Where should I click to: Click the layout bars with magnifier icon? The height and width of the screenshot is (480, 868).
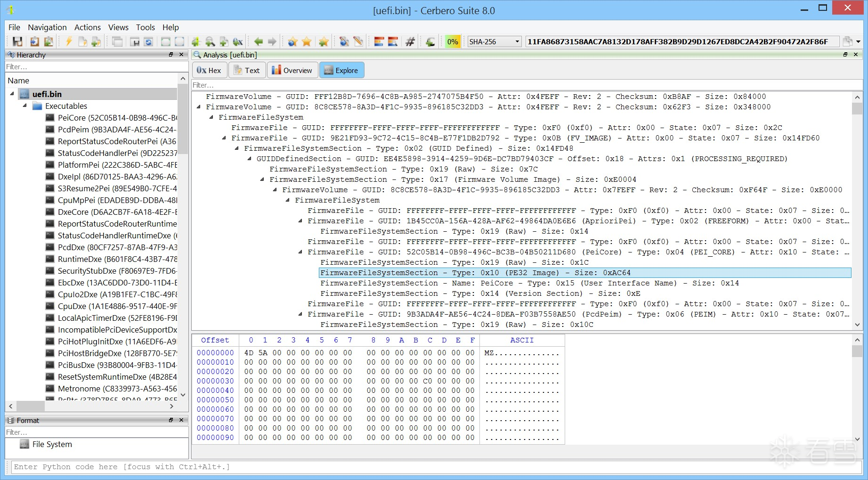[x=393, y=41]
